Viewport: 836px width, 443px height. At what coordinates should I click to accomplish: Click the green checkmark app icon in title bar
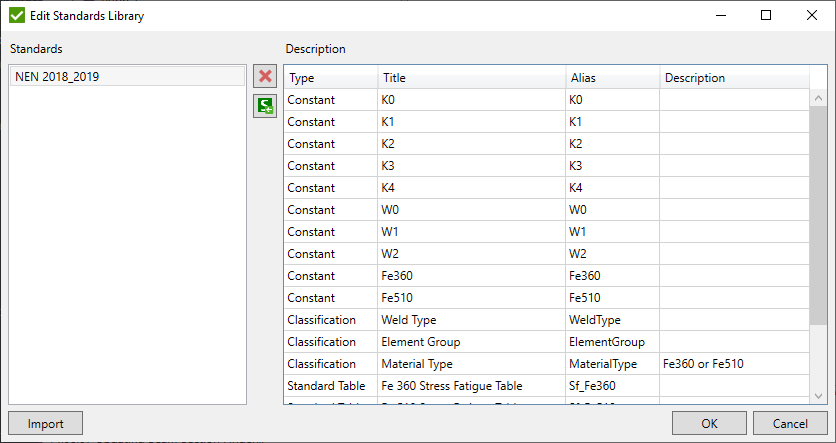tap(17, 16)
